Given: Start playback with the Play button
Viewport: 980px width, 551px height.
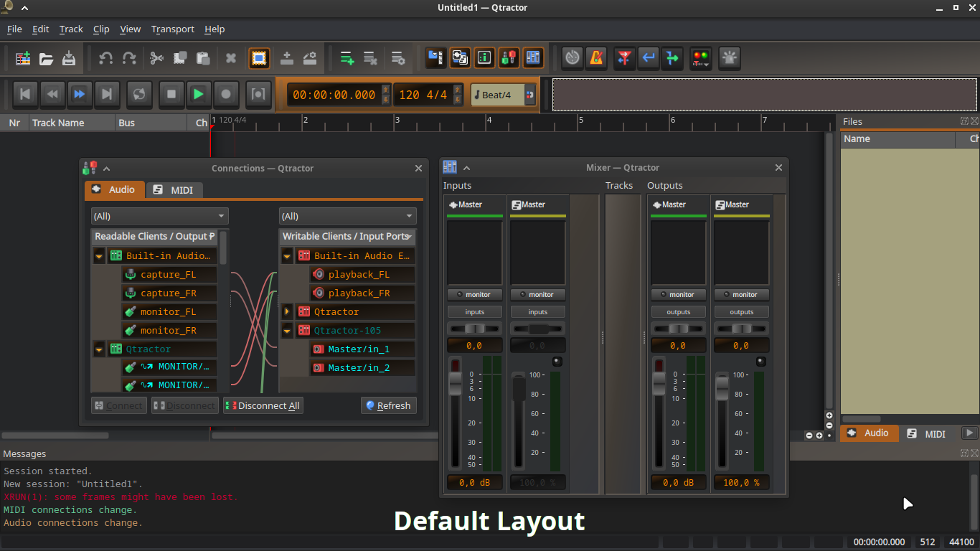Looking at the screenshot, I should [x=199, y=94].
